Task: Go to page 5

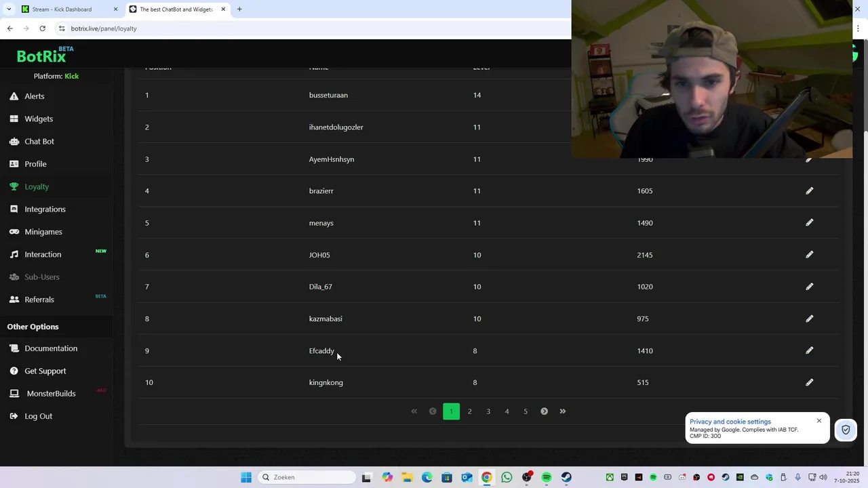Action: click(x=525, y=411)
